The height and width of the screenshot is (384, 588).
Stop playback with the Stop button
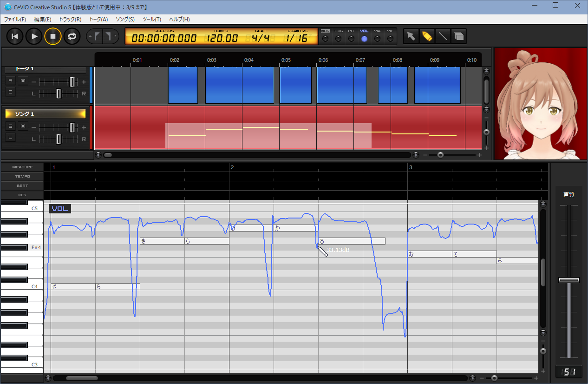pyautogui.click(x=53, y=36)
